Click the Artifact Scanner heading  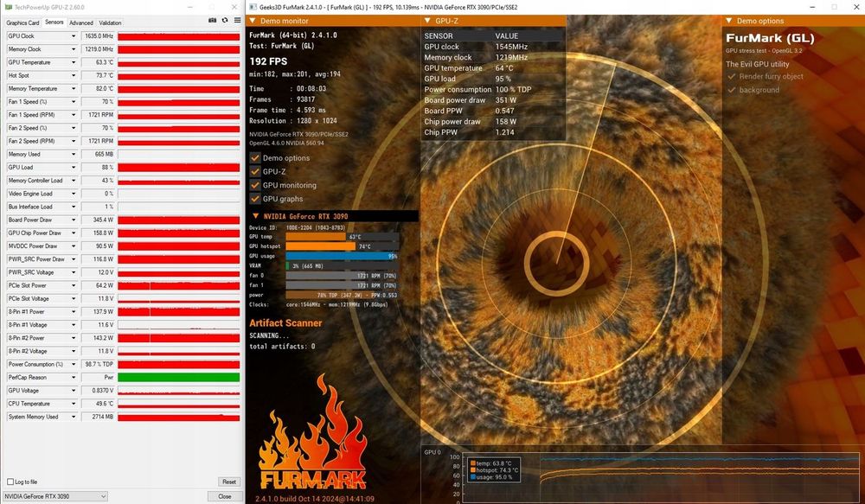(x=285, y=323)
